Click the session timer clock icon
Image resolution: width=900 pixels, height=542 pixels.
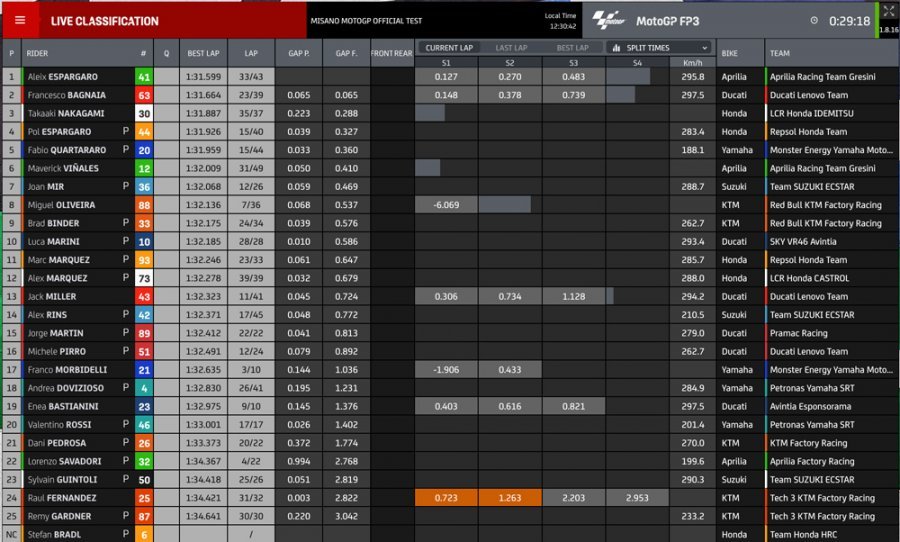814,21
